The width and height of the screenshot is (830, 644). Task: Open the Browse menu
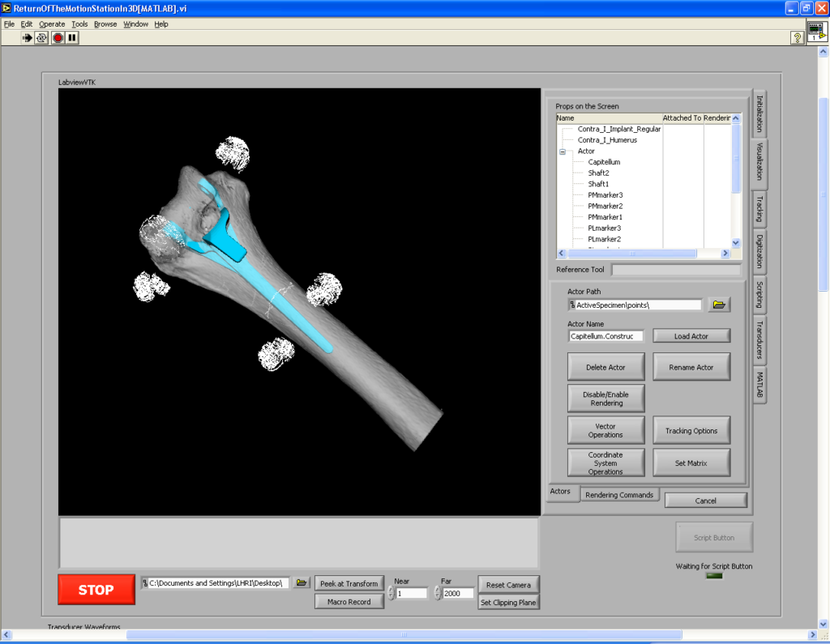[x=105, y=24]
